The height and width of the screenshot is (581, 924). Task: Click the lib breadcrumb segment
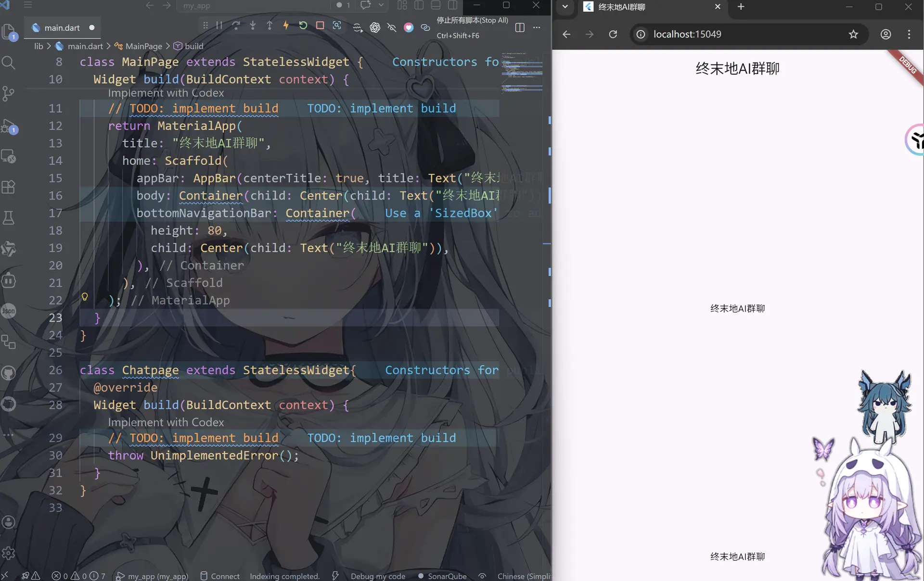(x=38, y=46)
